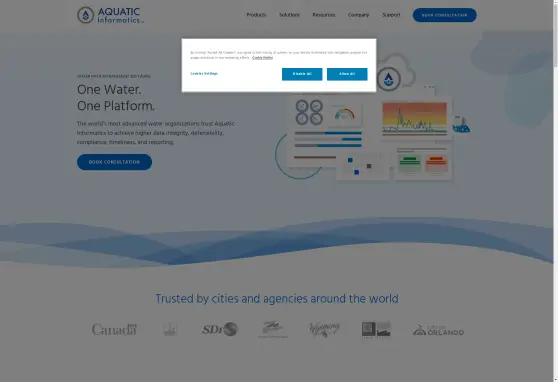Click the orange hydrograph chart thumbnail
This screenshot has width=558, height=382.
click(415, 119)
